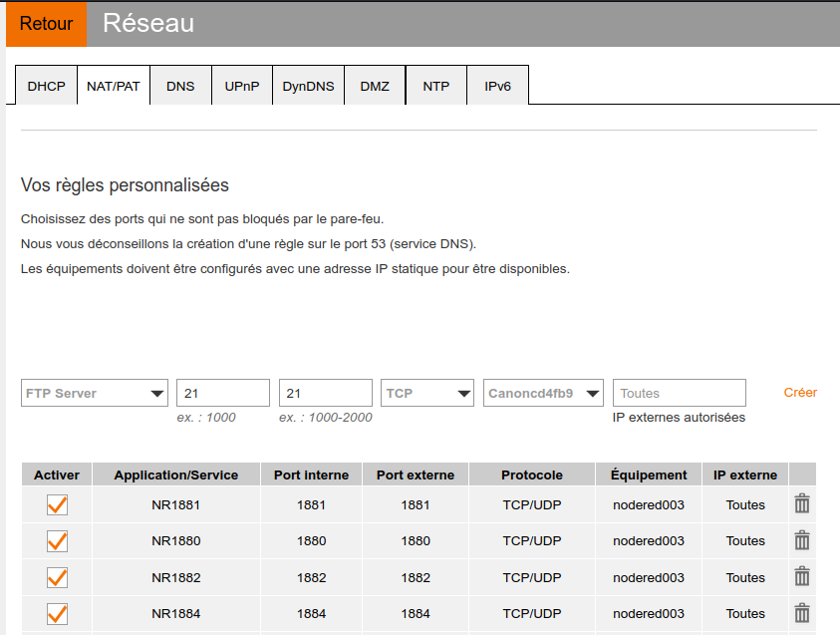Open the DNS tab
Image resolution: width=840 pixels, height=635 pixels.
[x=180, y=86]
